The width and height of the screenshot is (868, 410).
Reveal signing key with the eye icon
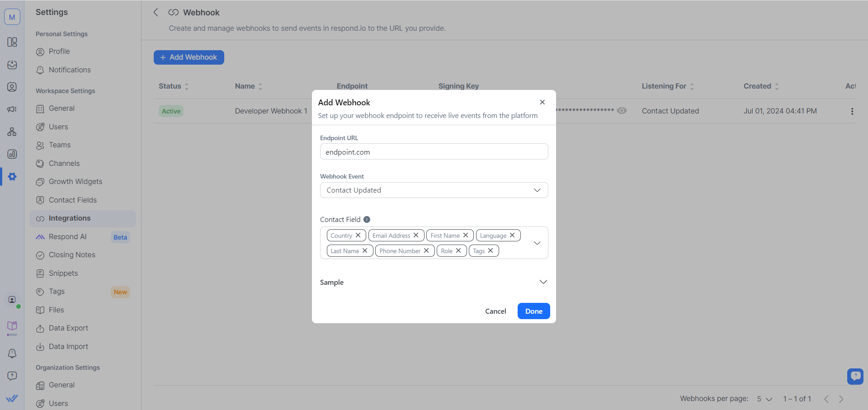pyautogui.click(x=622, y=111)
